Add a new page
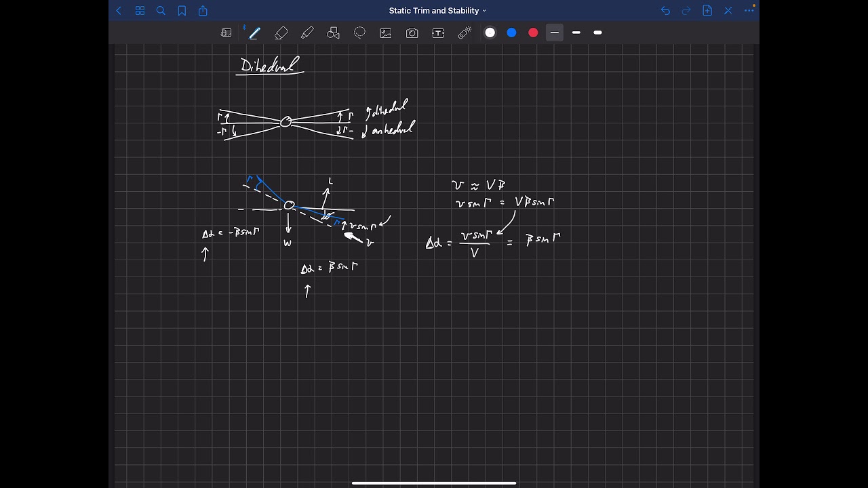Image resolution: width=868 pixels, height=488 pixels. [x=707, y=11]
